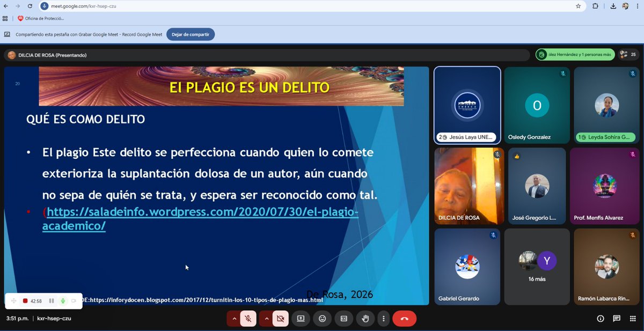644x331 pixels.
Task: Click Dejar de compartir button
Action: (x=191, y=34)
